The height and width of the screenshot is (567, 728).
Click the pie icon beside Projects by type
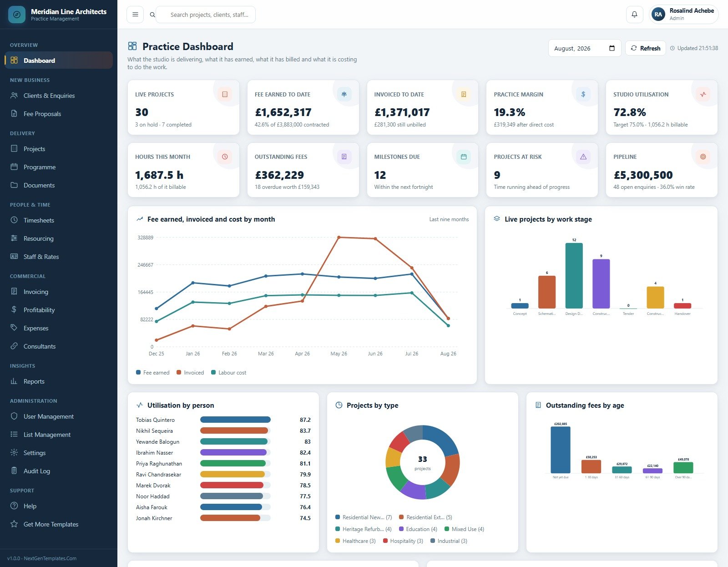point(339,405)
